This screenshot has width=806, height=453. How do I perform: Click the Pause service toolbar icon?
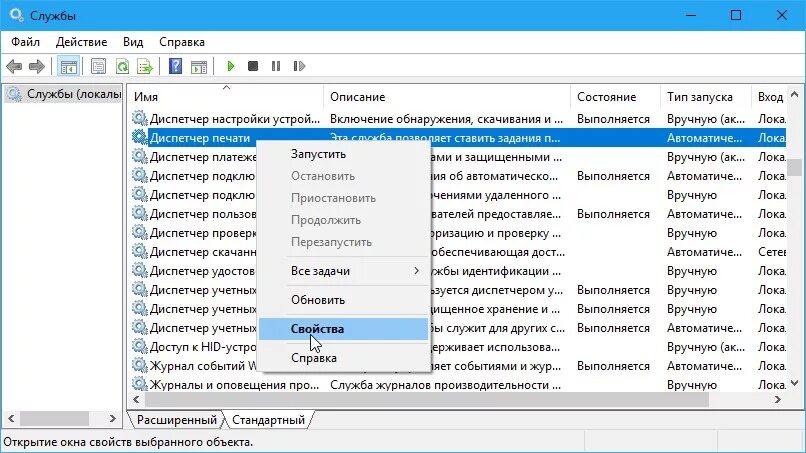[x=276, y=66]
